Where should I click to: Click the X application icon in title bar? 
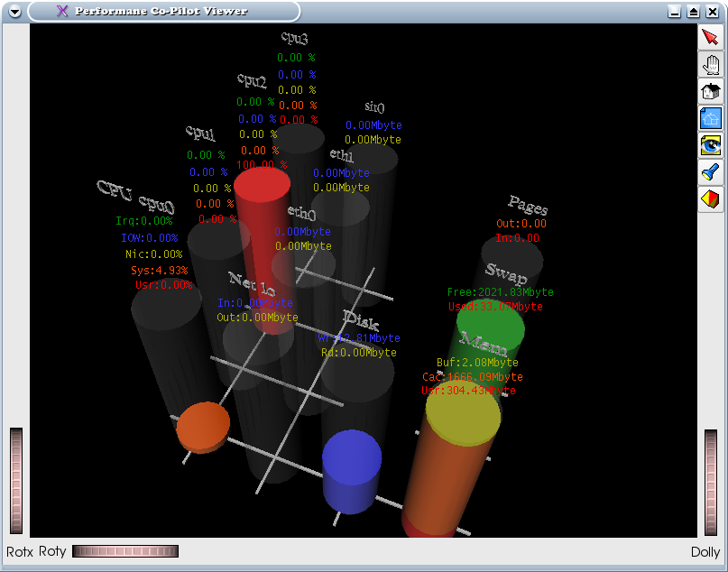pos(61,12)
